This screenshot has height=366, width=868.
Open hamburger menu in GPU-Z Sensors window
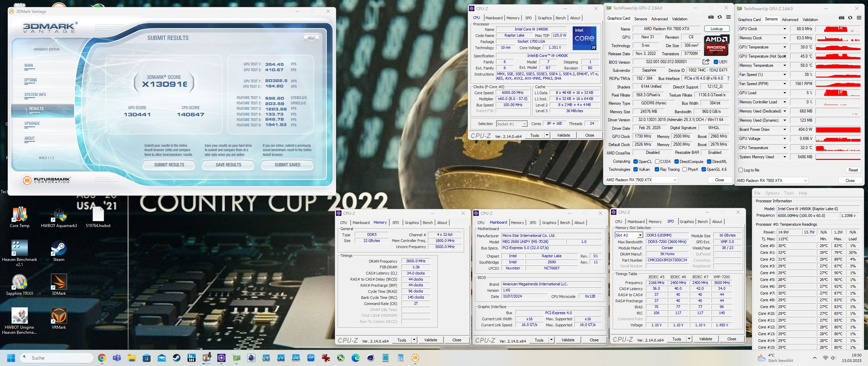tap(859, 18)
